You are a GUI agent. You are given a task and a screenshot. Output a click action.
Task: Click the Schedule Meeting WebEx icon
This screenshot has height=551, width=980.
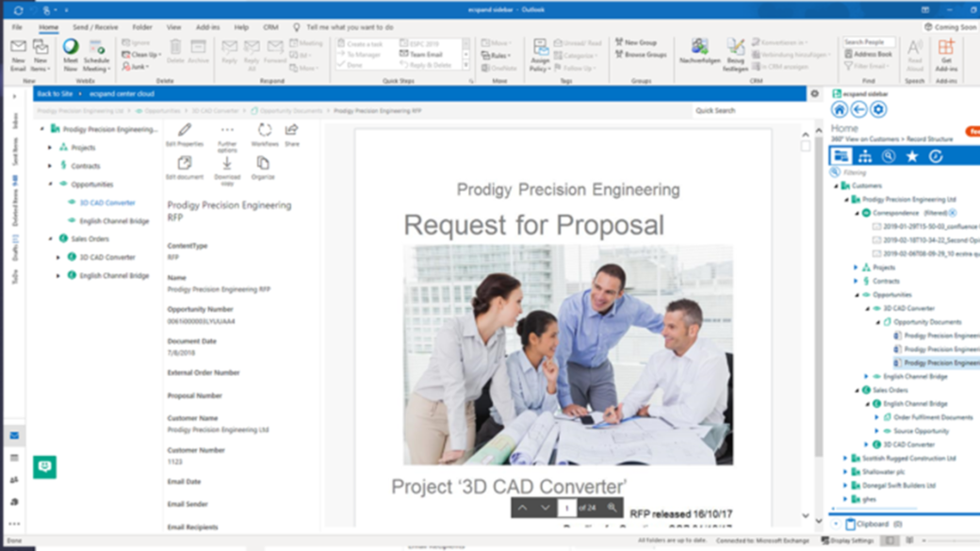coord(96,55)
